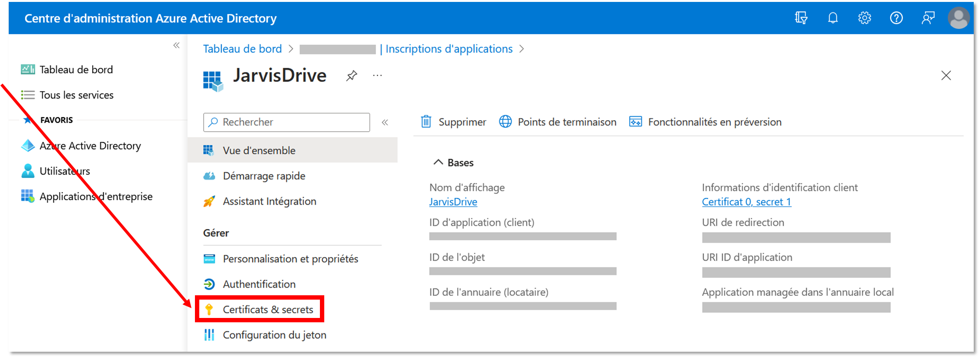Screen dimensions: 980x358
Task: Open the help question mark icon
Action: click(x=896, y=18)
